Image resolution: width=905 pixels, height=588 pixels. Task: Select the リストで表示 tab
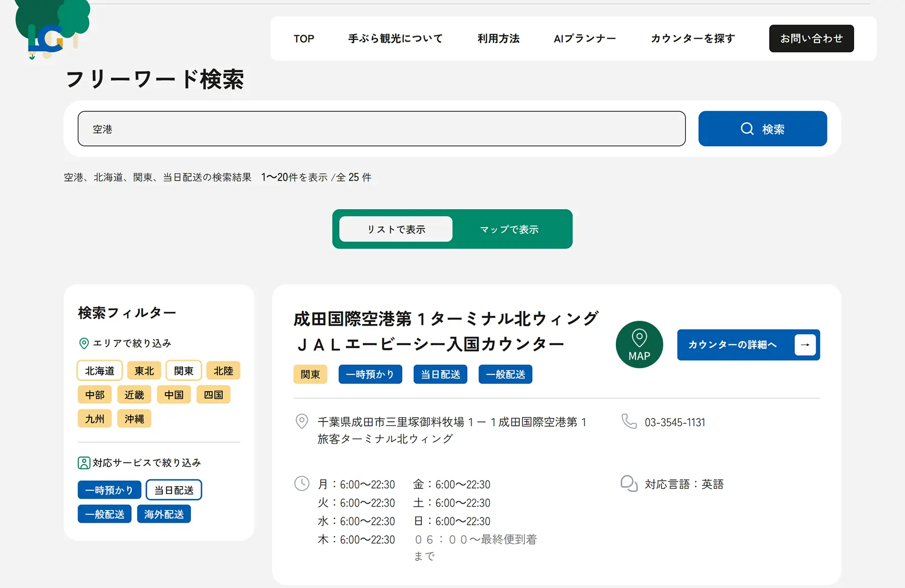coord(396,229)
